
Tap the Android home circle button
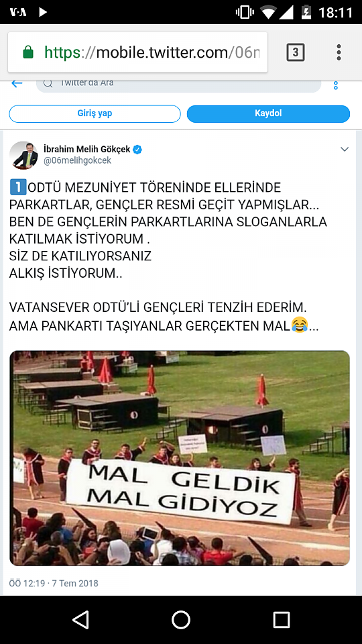[x=181, y=619]
